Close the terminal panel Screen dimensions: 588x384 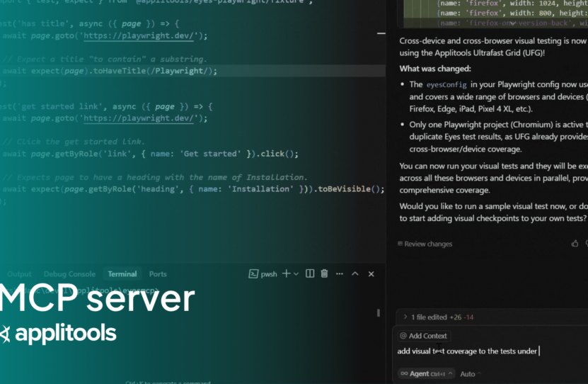[x=371, y=274]
